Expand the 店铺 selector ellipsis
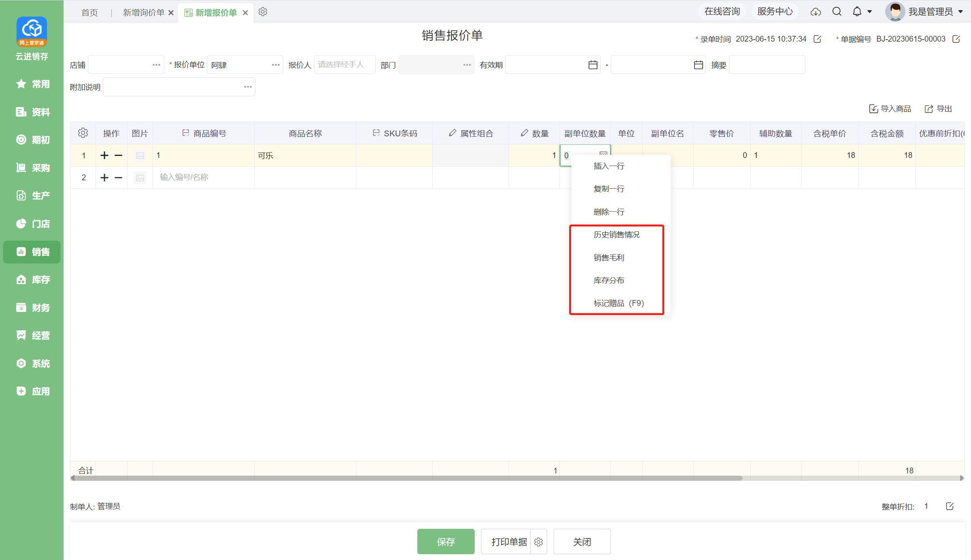971x560 pixels. (x=156, y=65)
